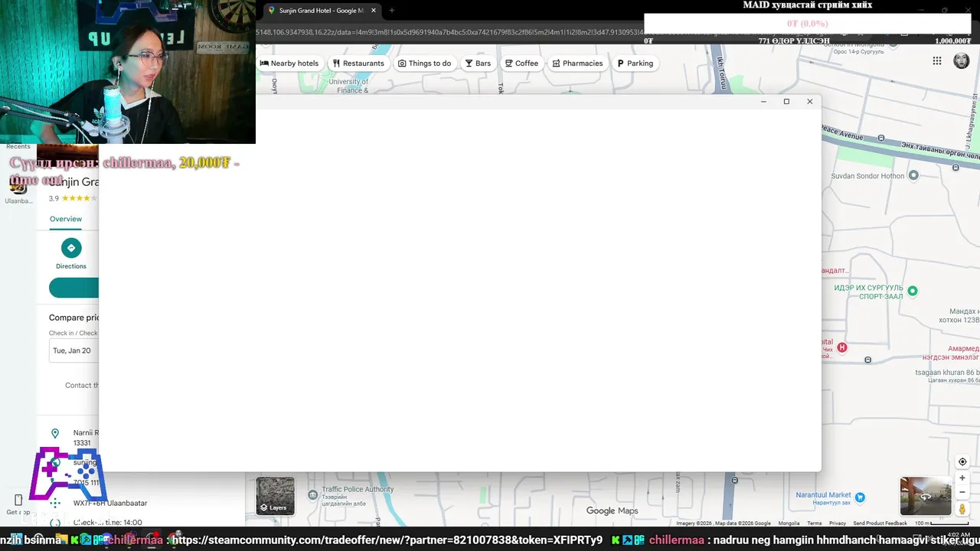Close the Sunjin Grand Hotel browser tab
This screenshot has height=551, width=980.
click(373, 11)
